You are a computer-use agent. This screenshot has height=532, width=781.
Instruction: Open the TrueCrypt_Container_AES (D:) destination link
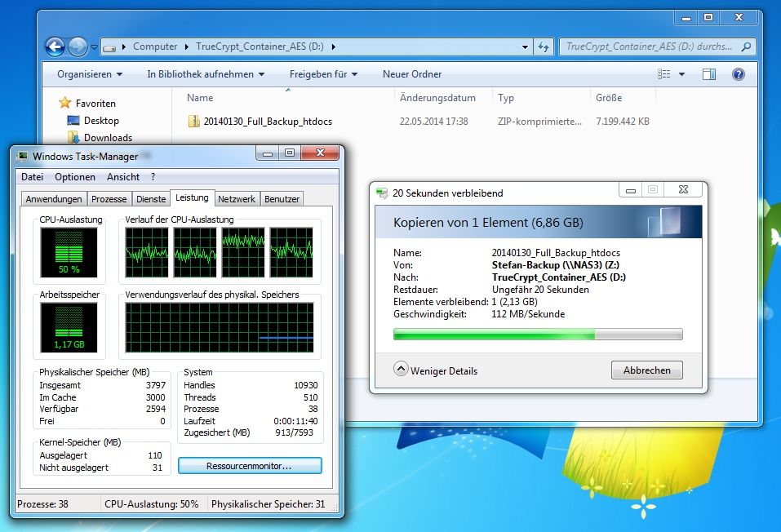[559, 277]
